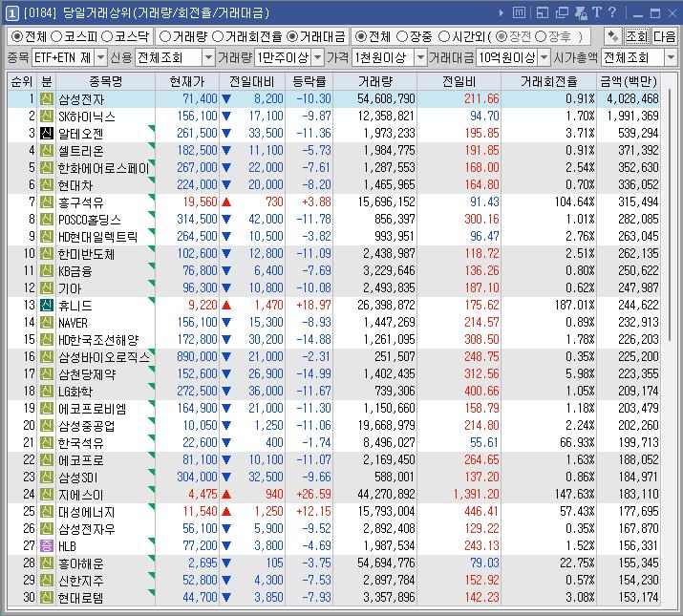Click the M menu icon in title bar
The width and height of the screenshot is (683, 616).
click(x=519, y=12)
